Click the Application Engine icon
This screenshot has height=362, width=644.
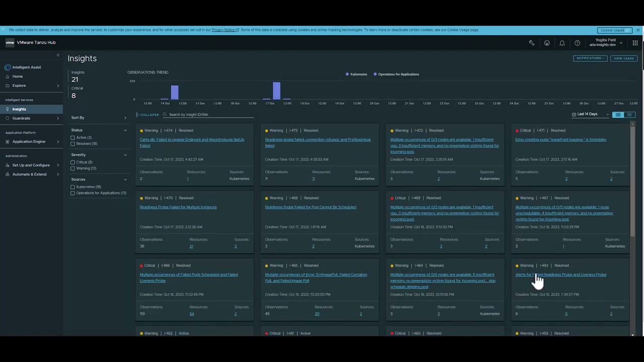click(7, 141)
